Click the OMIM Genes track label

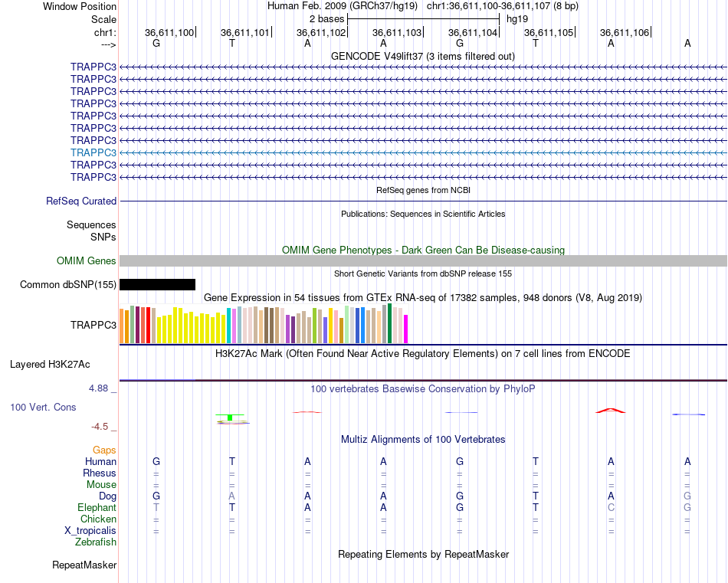click(87, 261)
